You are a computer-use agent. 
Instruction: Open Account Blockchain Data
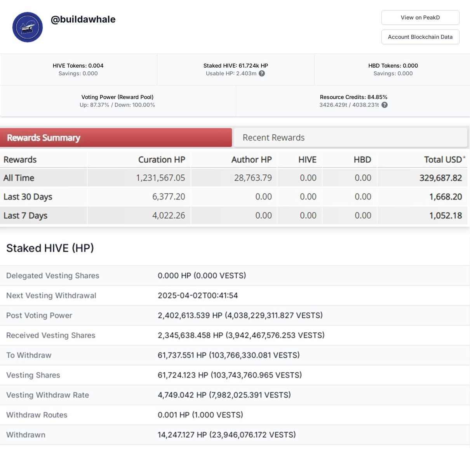pos(420,37)
